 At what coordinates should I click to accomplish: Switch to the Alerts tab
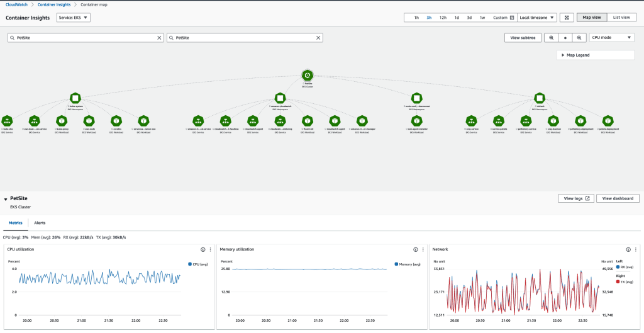[40, 223]
